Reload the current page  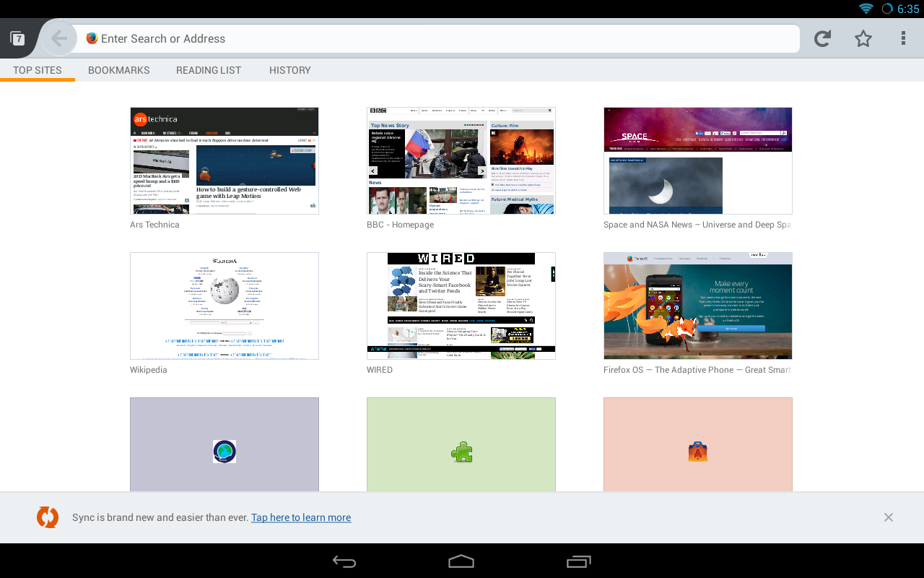pyautogui.click(x=821, y=38)
